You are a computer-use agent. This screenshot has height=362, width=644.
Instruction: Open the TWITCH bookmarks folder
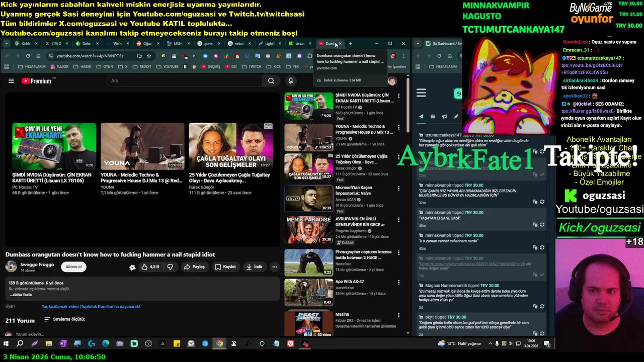click(x=252, y=66)
